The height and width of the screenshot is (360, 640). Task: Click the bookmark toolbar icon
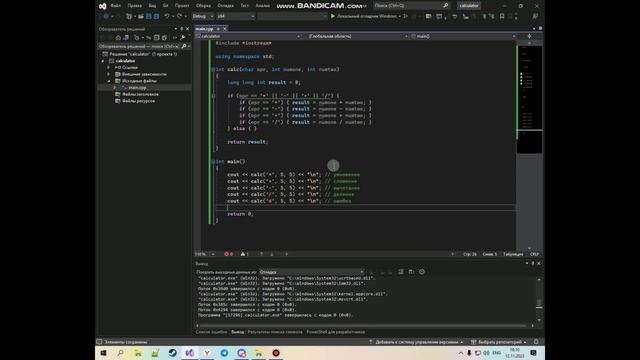pos(502,16)
